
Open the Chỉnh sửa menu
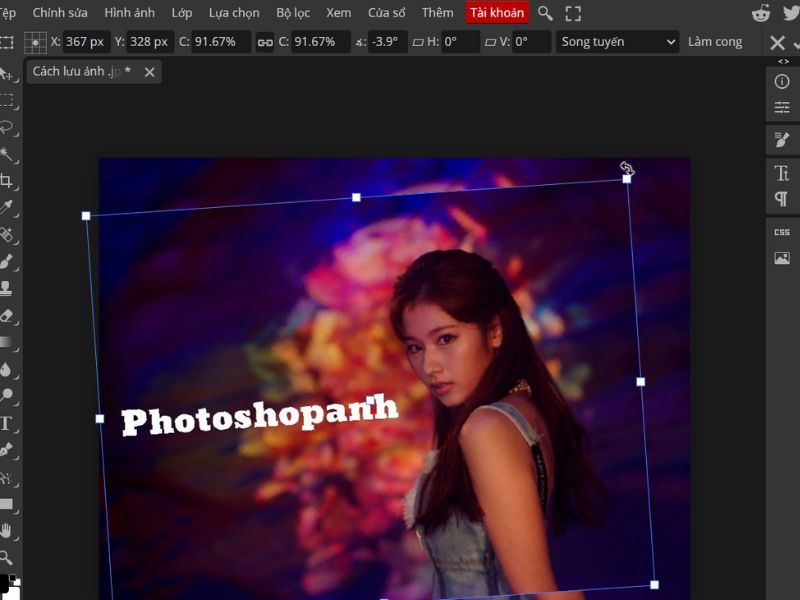point(60,13)
